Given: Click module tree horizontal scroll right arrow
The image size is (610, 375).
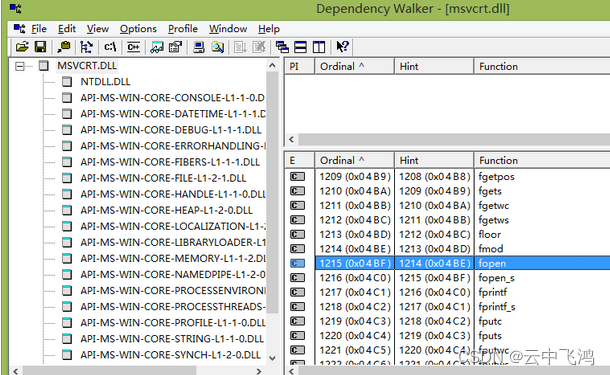Looking at the screenshot, I should pyautogui.click(x=259, y=371).
